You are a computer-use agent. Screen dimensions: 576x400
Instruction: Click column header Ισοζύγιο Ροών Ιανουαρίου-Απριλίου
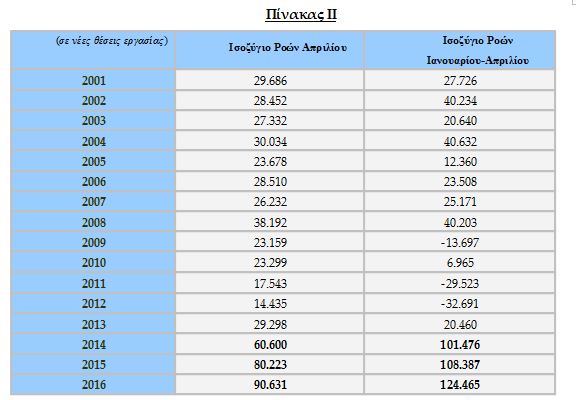(x=478, y=50)
